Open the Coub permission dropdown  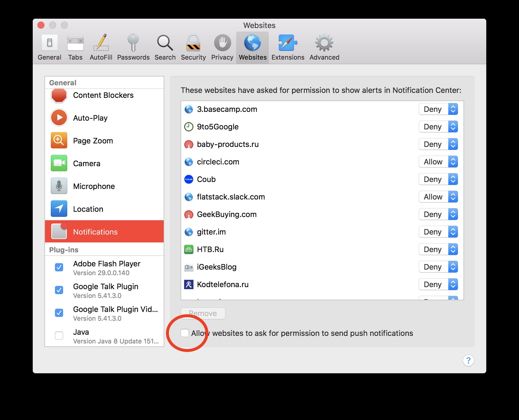click(x=438, y=179)
